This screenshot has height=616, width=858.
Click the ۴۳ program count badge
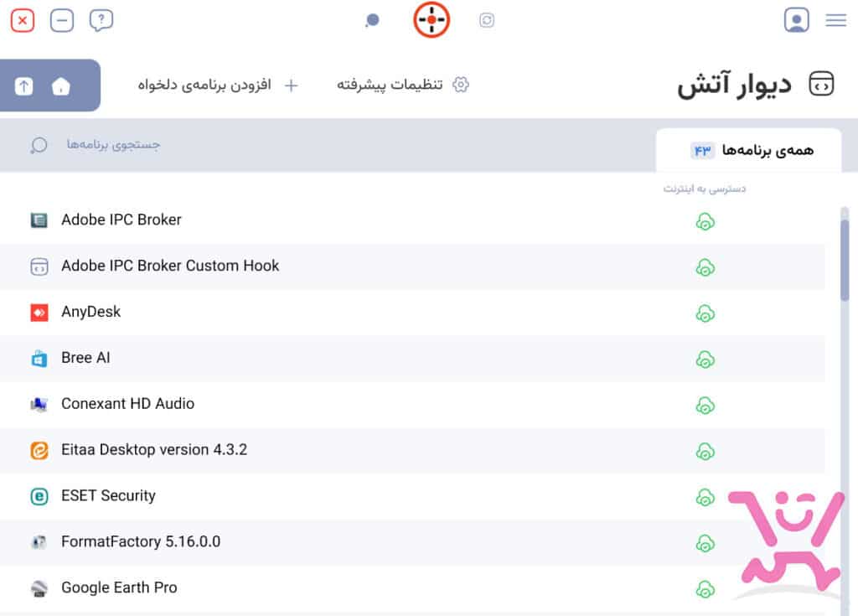tap(703, 150)
